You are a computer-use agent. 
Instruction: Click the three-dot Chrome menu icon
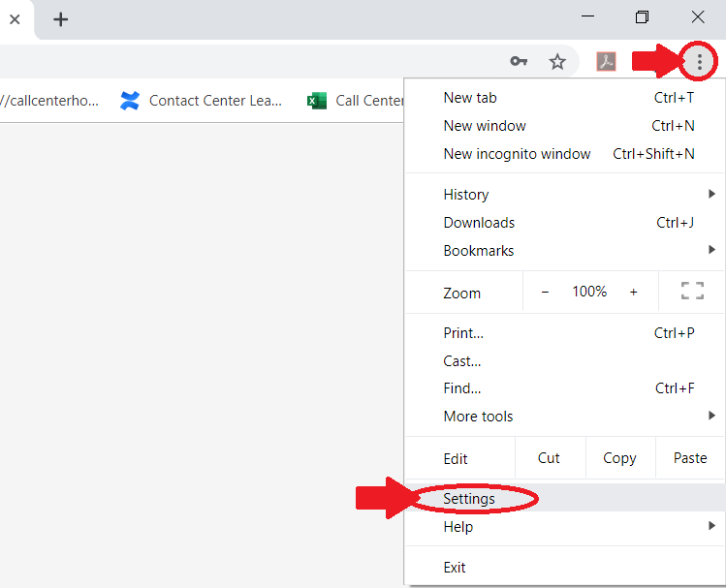click(x=699, y=62)
